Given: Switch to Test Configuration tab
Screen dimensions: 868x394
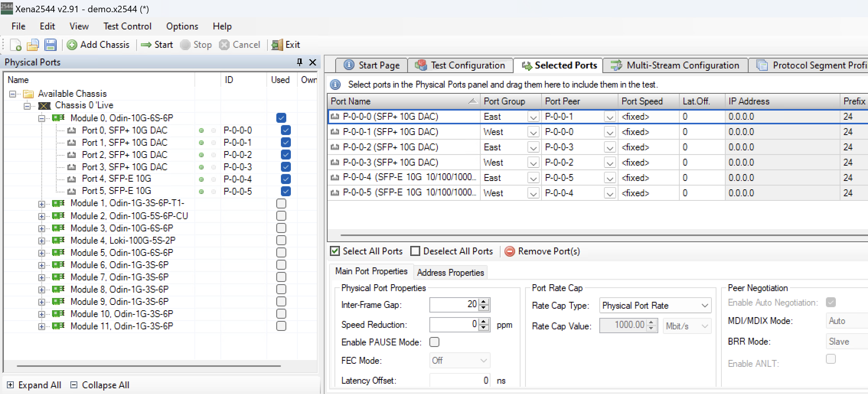Looking at the screenshot, I should click(x=460, y=65).
